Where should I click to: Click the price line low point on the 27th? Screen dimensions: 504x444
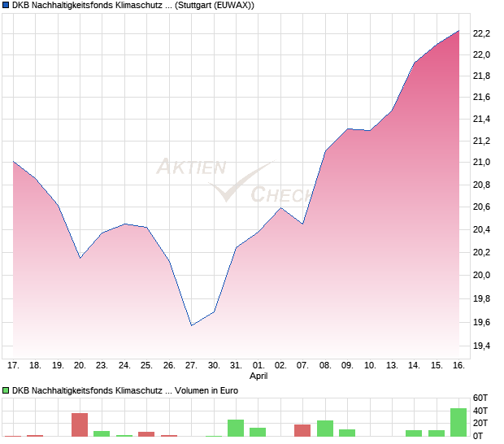pos(192,325)
